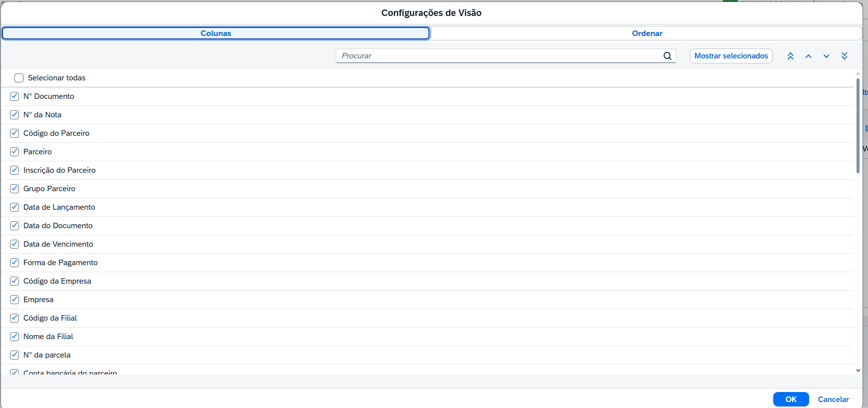Toggle the Data de Lançamento checkbox
The height and width of the screenshot is (408, 868).
pos(14,207)
